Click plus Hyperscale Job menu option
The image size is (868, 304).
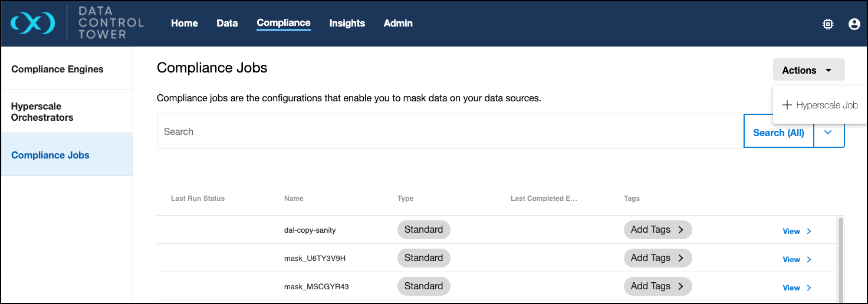(x=820, y=105)
